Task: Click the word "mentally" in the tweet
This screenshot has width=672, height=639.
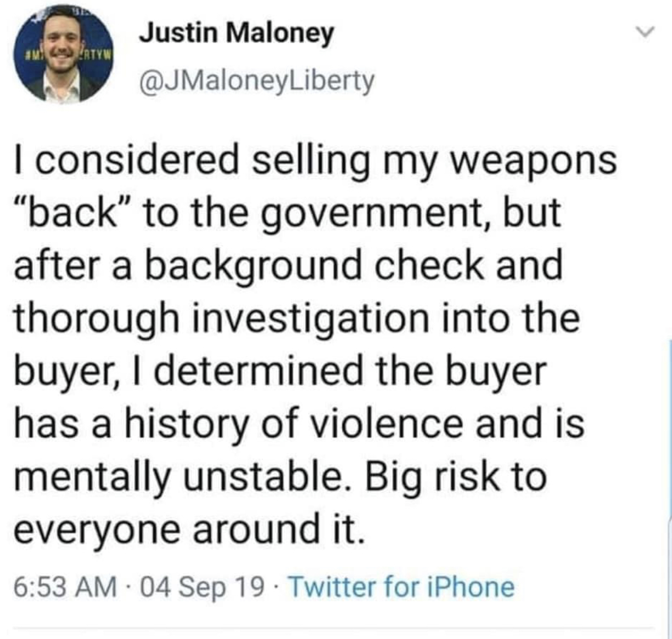Action: [x=91, y=476]
